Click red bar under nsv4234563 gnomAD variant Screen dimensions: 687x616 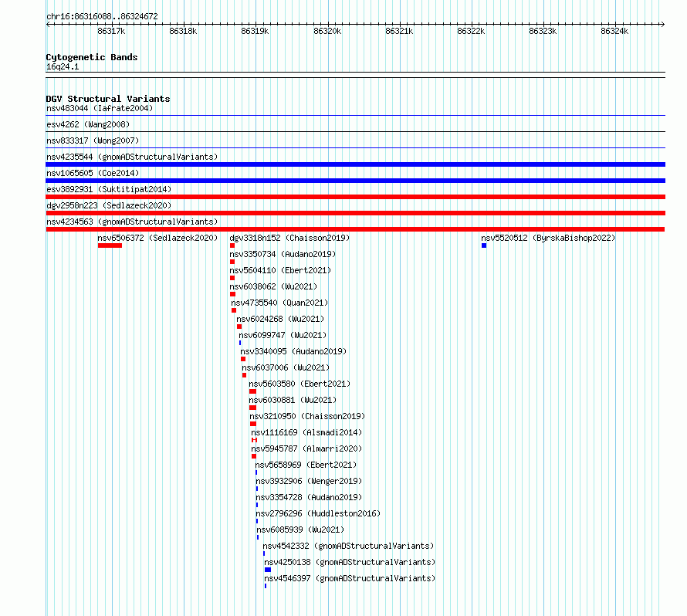click(355, 229)
